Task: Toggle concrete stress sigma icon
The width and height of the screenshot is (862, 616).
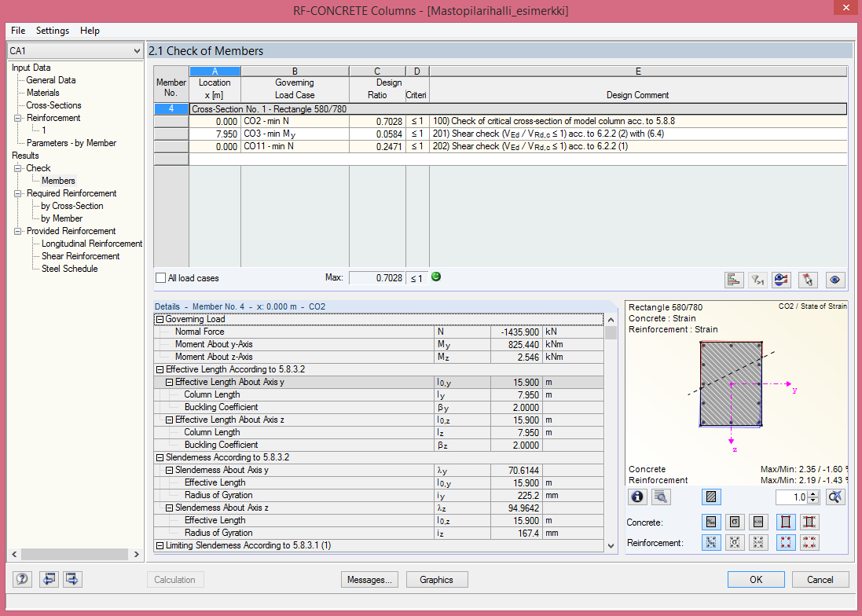Action: [x=735, y=522]
